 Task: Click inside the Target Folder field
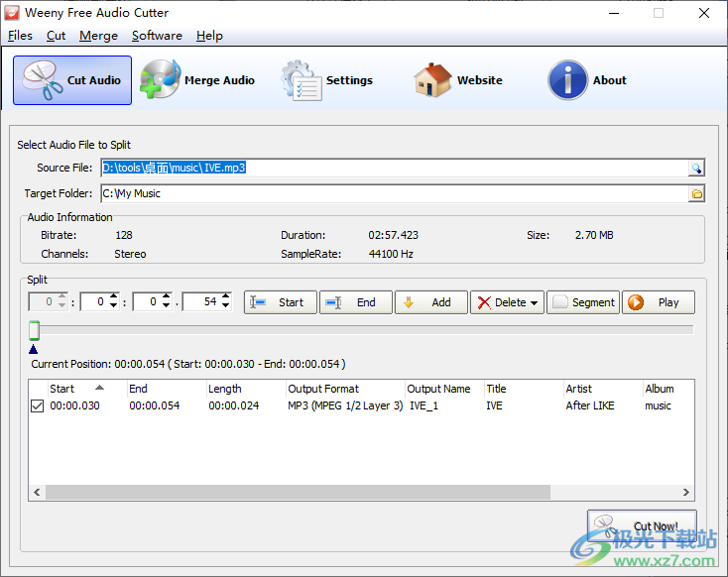click(x=395, y=194)
